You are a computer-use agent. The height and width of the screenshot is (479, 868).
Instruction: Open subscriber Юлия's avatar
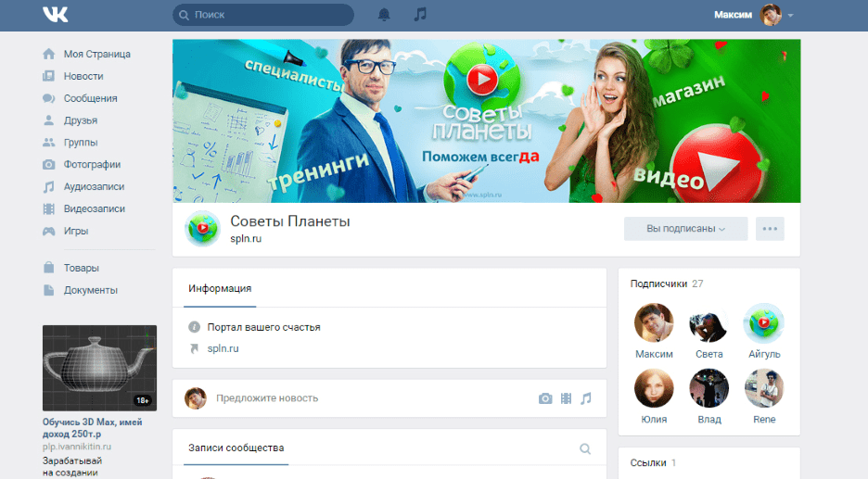point(654,388)
